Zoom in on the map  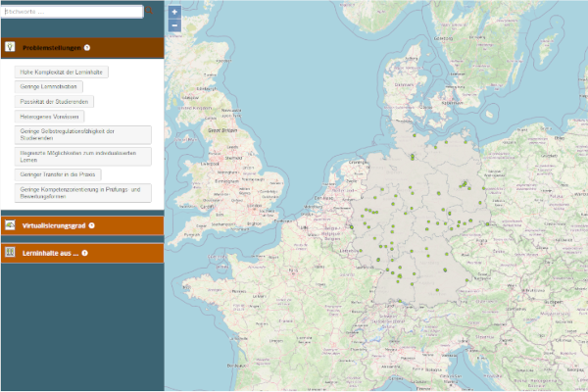[x=174, y=13]
